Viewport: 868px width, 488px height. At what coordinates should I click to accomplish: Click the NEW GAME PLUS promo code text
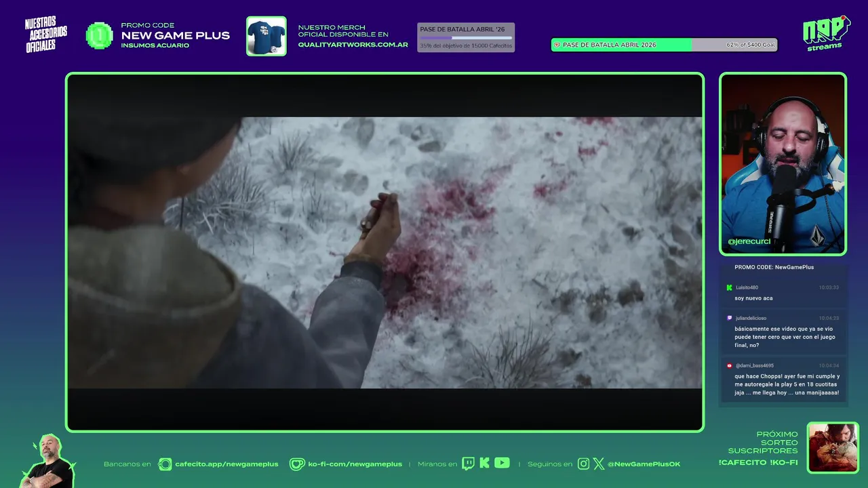(x=176, y=36)
